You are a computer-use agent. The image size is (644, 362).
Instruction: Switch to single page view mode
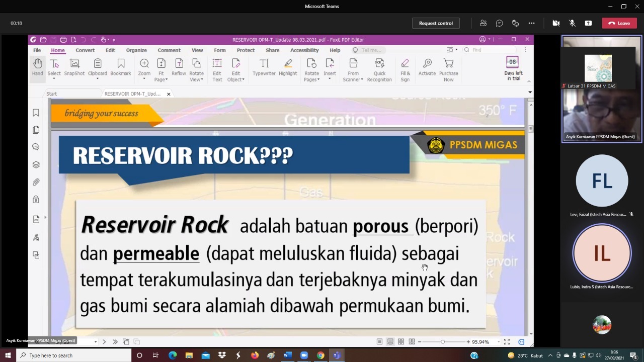(379, 342)
